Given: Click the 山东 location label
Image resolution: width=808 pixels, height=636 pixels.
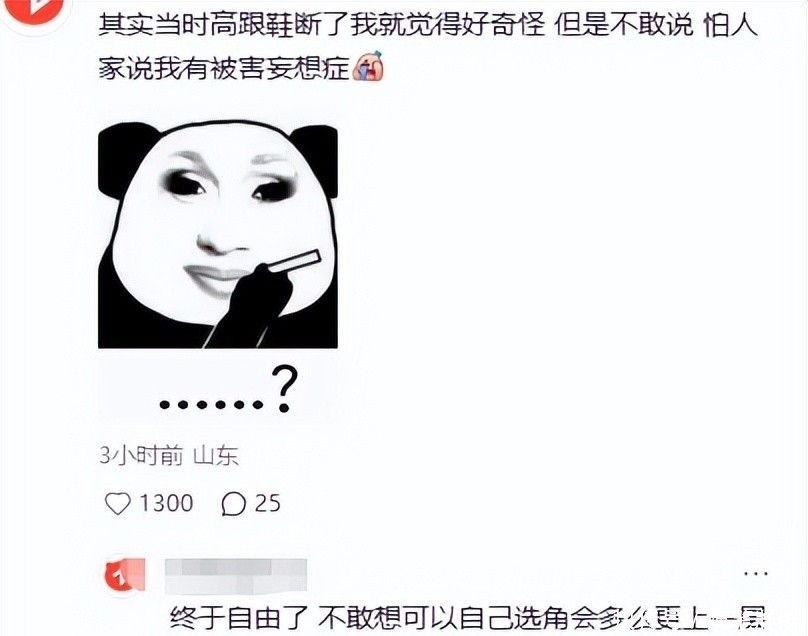Looking at the screenshot, I should coord(216,456).
